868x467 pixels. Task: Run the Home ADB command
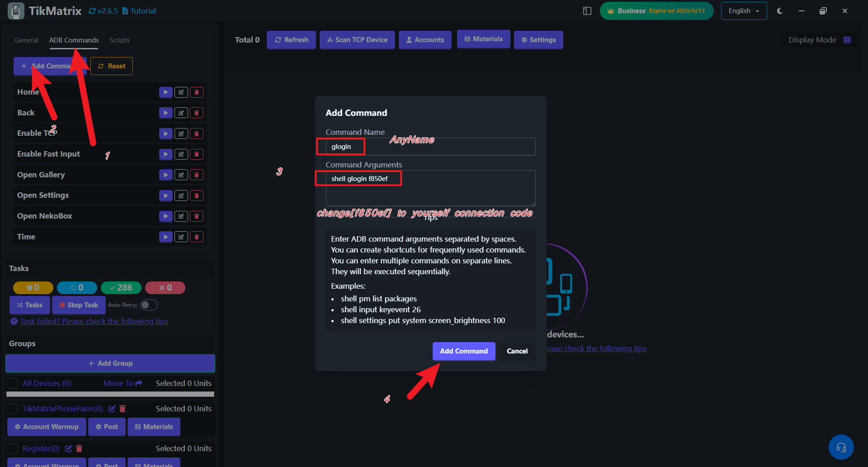(x=166, y=92)
